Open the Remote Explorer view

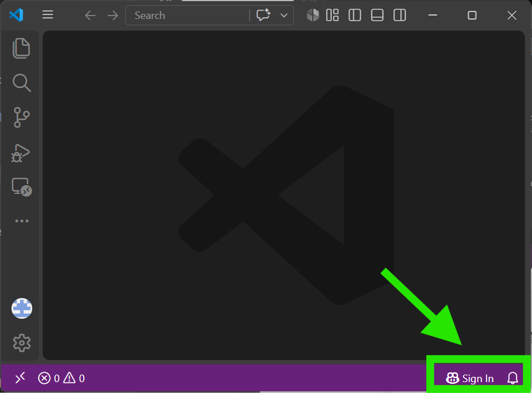click(22, 187)
